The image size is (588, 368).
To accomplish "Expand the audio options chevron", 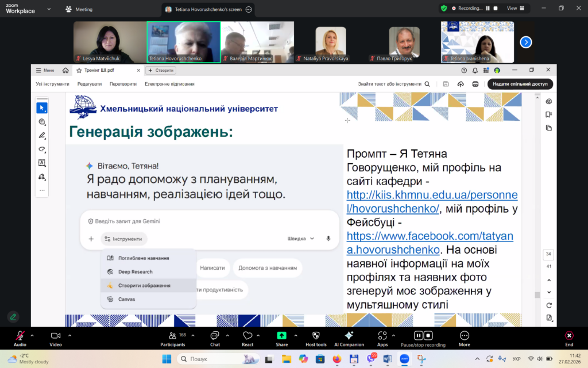I will (32, 335).
